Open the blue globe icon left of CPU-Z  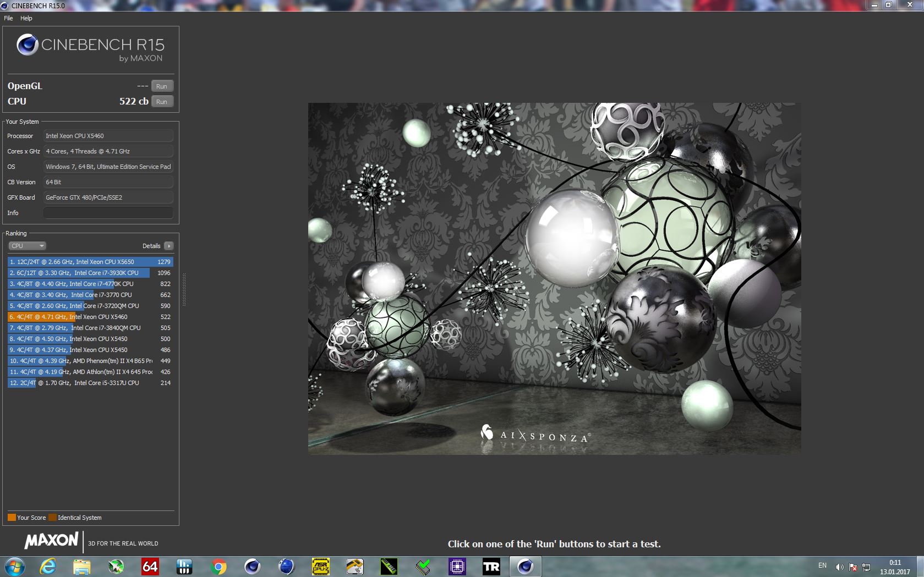(286, 566)
